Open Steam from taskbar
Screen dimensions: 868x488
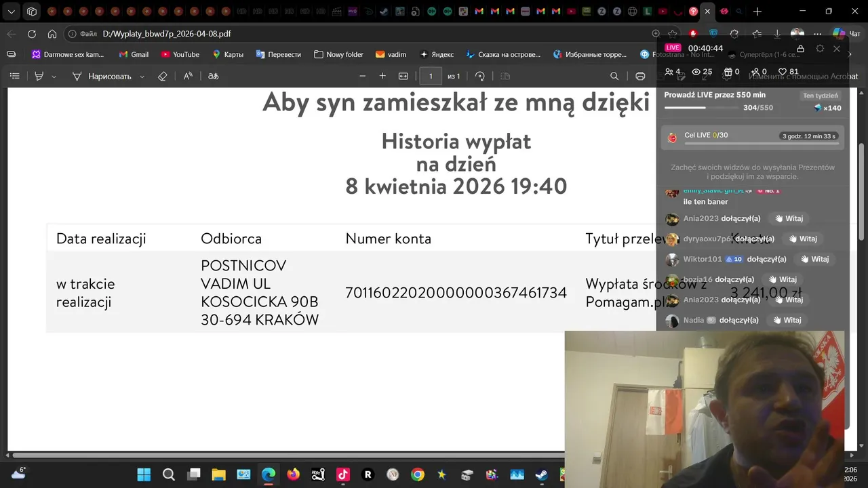[x=541, y=474]
